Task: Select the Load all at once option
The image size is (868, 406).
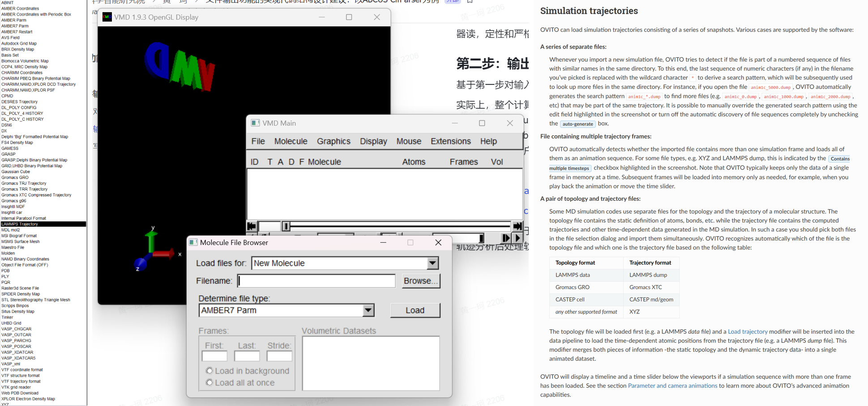Action: [210, 383]
